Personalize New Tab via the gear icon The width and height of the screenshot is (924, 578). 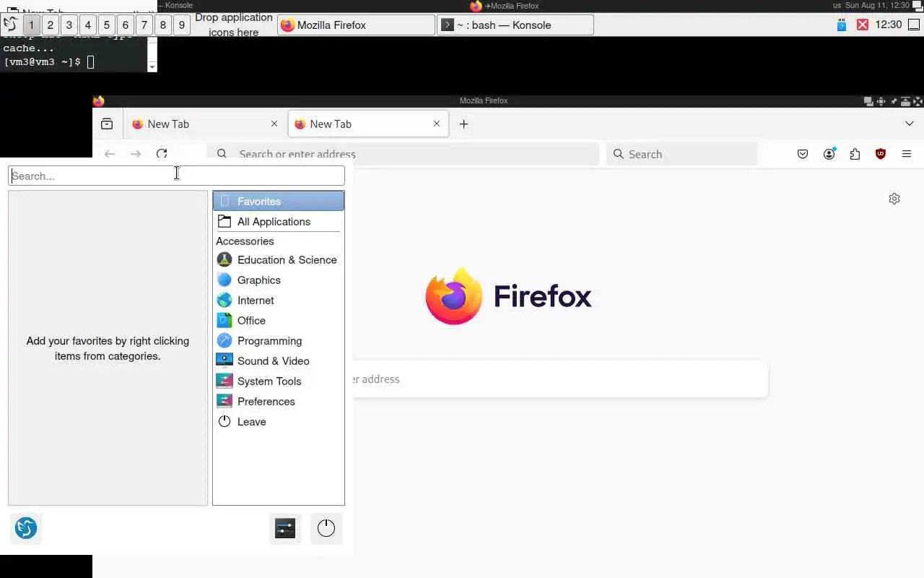tap(894, 199)
